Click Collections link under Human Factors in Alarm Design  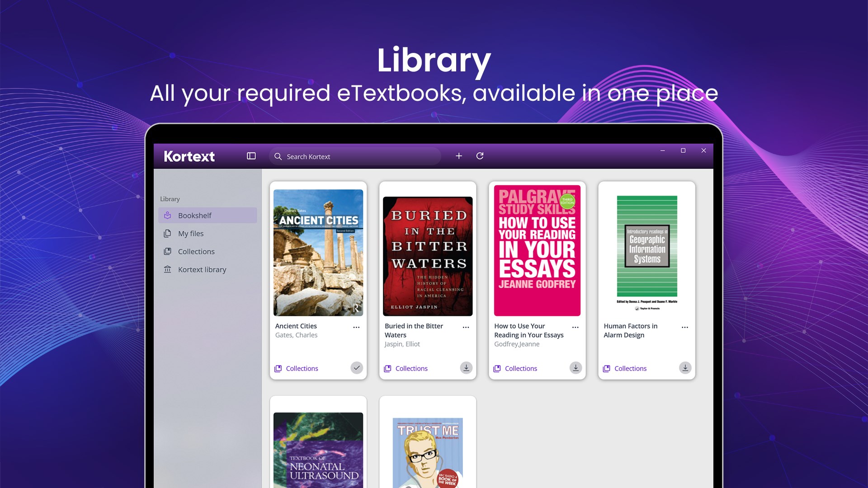point(630,368)
